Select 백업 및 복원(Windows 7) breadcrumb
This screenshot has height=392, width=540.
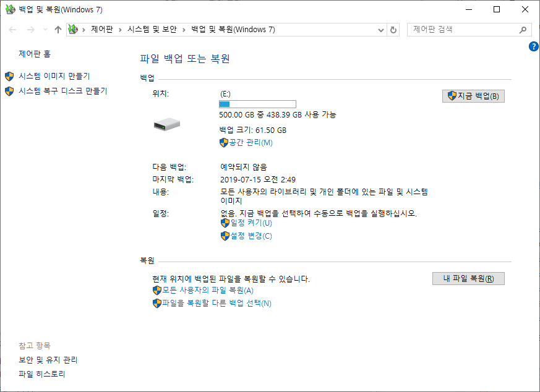233,30
